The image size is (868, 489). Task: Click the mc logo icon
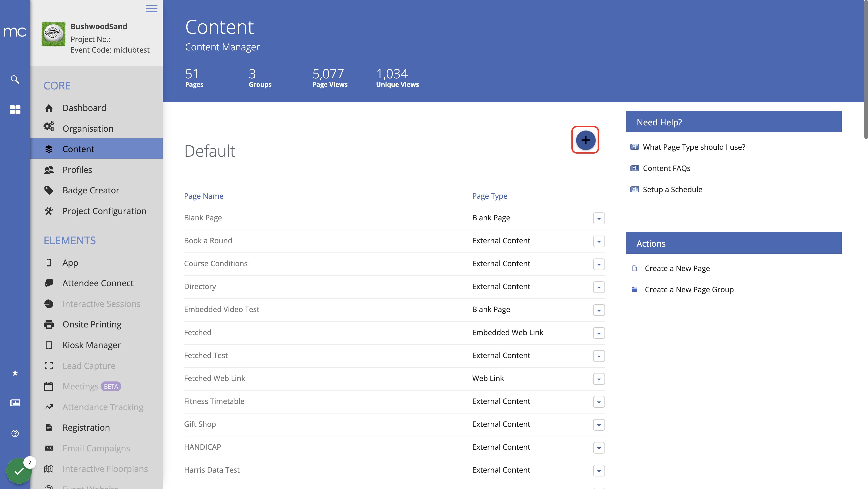click(15, 32)
